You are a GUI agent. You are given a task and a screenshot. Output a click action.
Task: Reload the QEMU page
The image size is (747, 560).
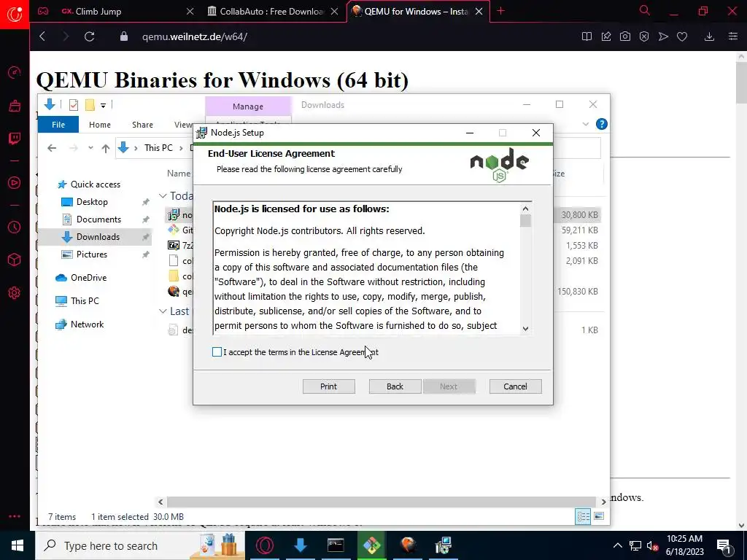click(x=89, y=36)
